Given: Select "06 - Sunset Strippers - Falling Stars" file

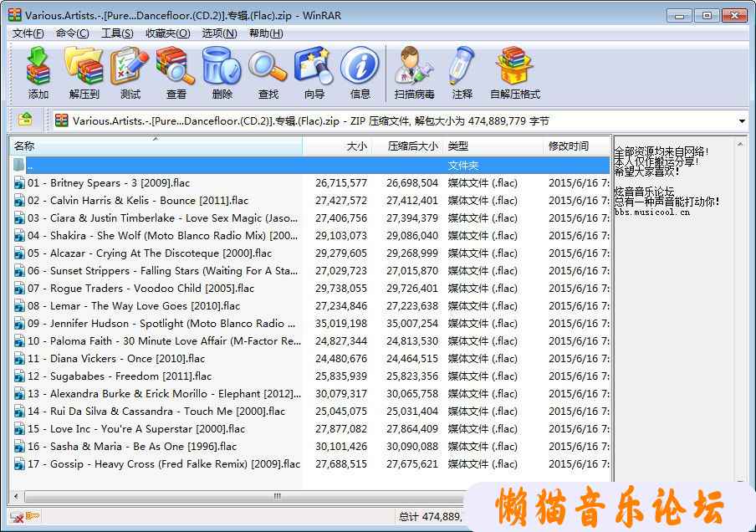Looking at the screenshot, I should coord(162,271).
